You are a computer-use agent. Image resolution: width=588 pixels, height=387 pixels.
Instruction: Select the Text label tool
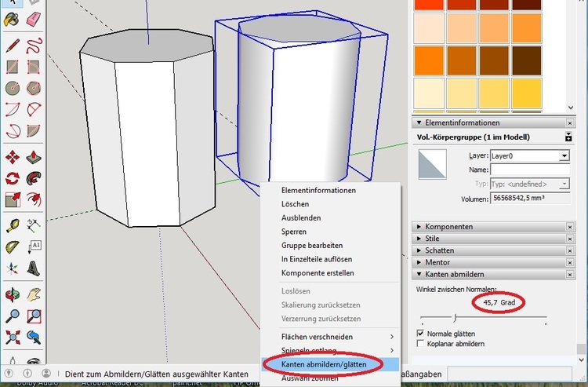tap(34, 246)
